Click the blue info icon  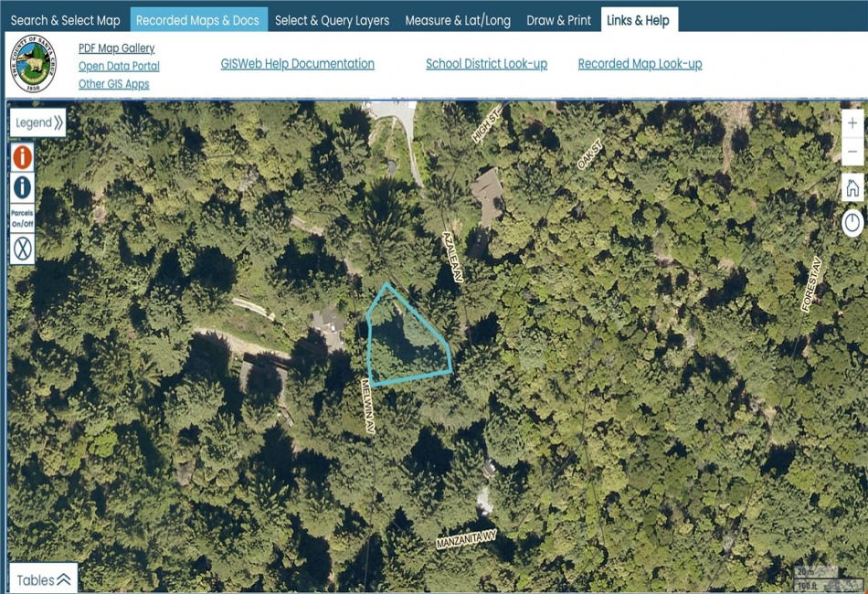pos(22,187)
